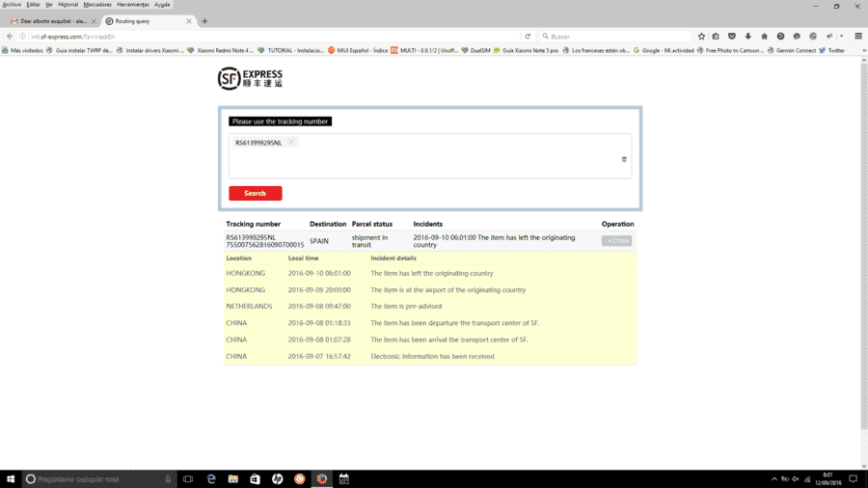868x488 pixels.
Task: Click the tracking number 755007562816090700015
Action: pos(264,245)
